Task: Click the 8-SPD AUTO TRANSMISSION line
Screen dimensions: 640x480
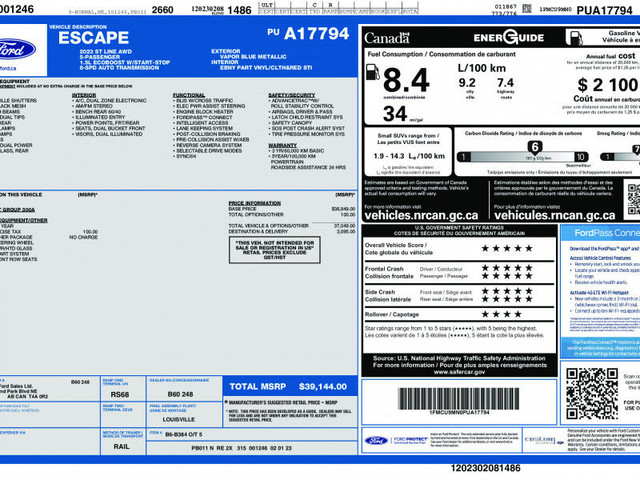Action: point(119,68)
